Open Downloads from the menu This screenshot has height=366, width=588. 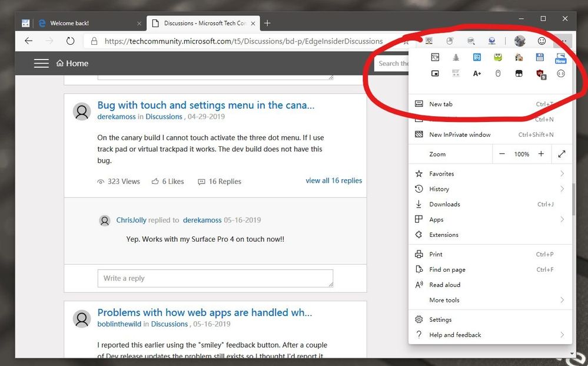click(x=490, y=204)
